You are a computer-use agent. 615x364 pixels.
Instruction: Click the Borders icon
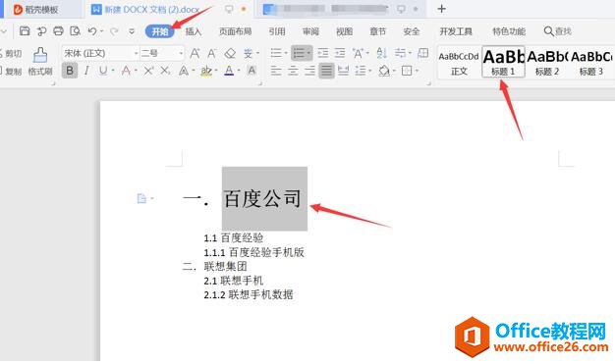(407, 71)
